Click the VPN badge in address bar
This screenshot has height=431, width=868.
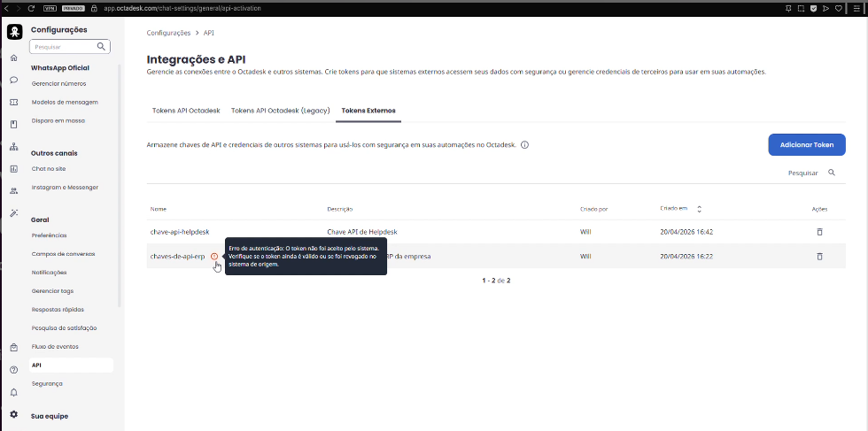[50, 8]
